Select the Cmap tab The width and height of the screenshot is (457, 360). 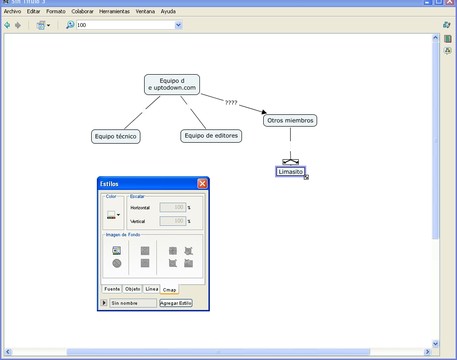[x=169, y=290]
